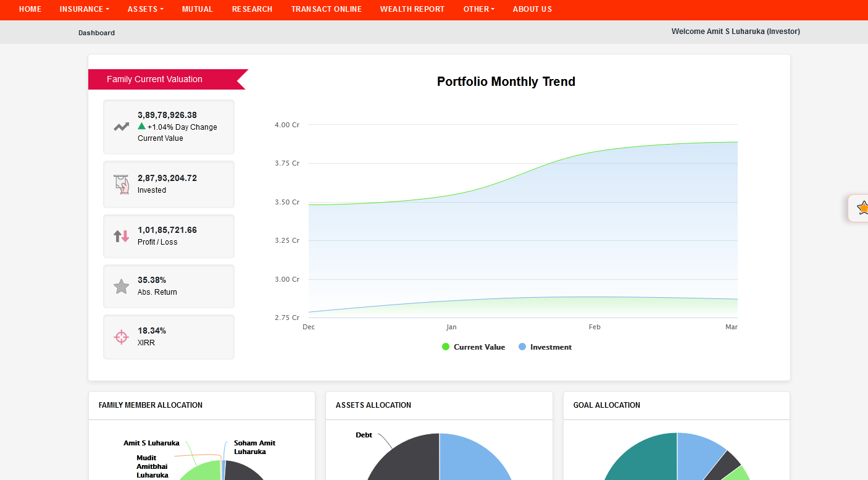
Task: Click the Abs. Return star icon
Action: click(x=121, y=286)
